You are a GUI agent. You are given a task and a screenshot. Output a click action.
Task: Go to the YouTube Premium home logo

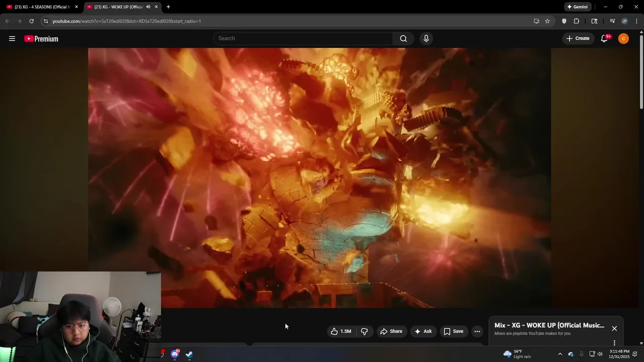point(41,39)
